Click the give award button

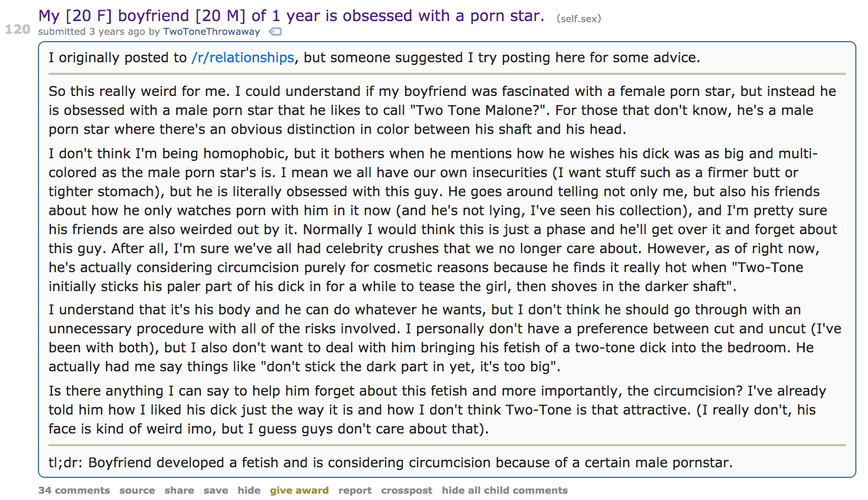coord(299,490)
